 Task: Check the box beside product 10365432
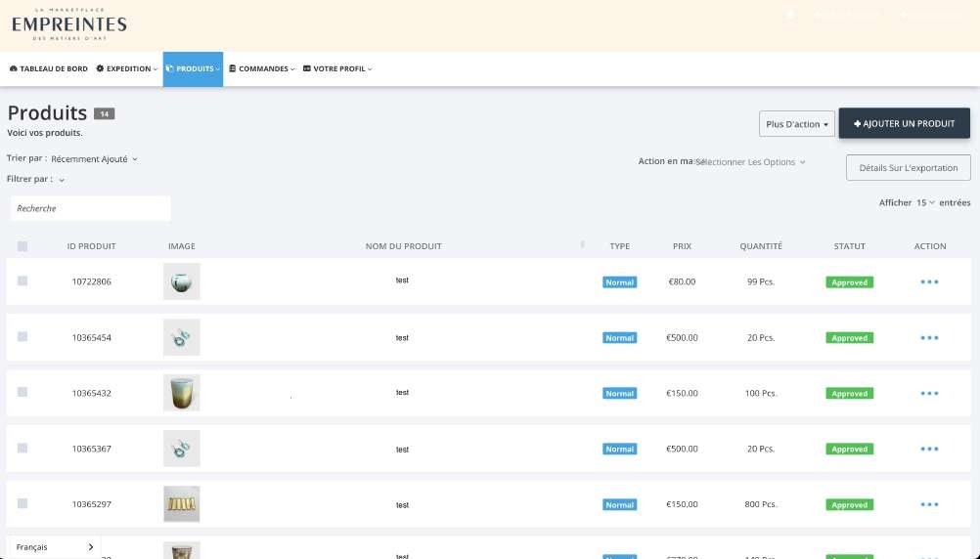(x=22, y=392)
